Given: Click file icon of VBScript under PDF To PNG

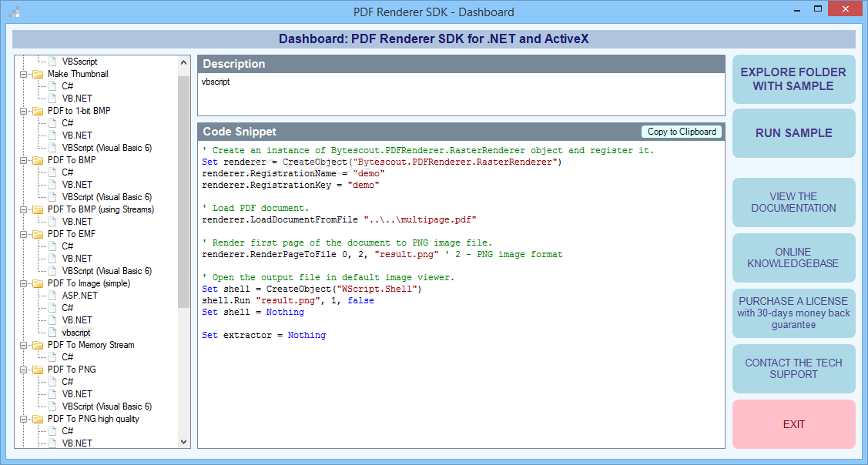Looking at the screenshot, I should coord(52,406).
